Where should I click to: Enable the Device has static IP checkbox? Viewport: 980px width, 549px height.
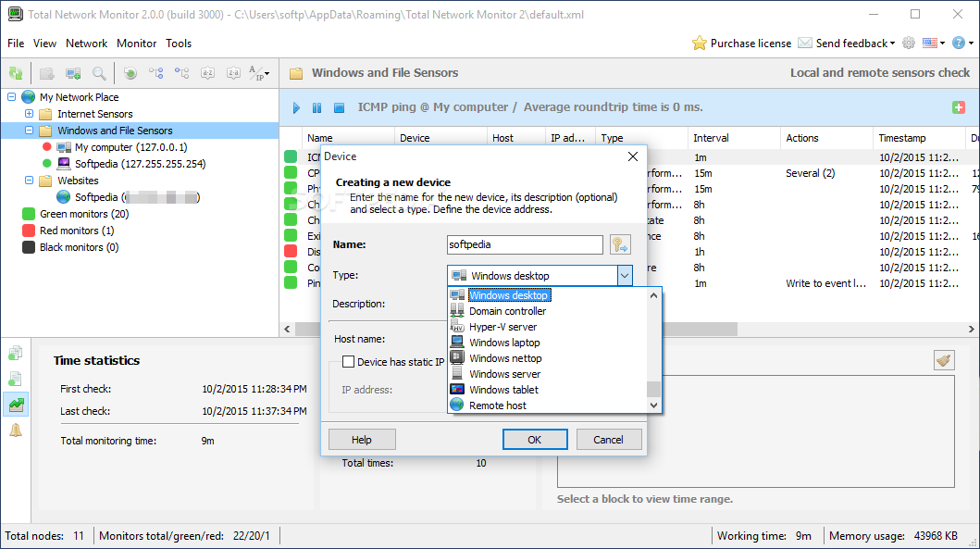[x=349, y=361]
